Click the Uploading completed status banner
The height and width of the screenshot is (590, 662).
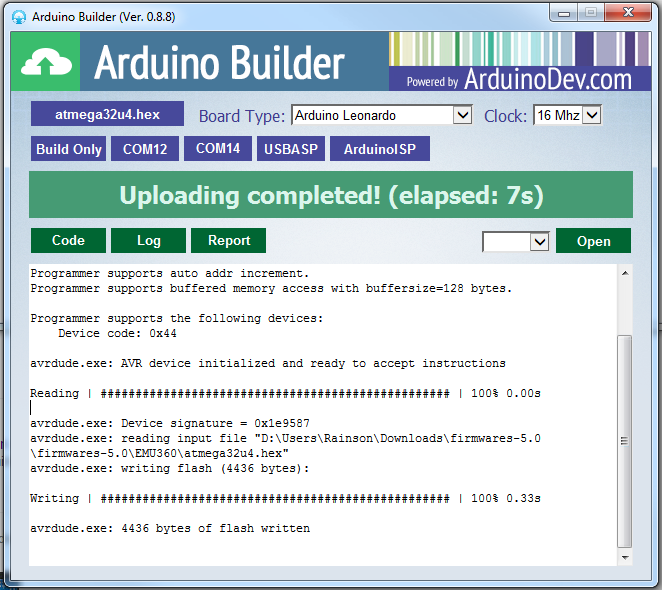(x=331, y=195)
